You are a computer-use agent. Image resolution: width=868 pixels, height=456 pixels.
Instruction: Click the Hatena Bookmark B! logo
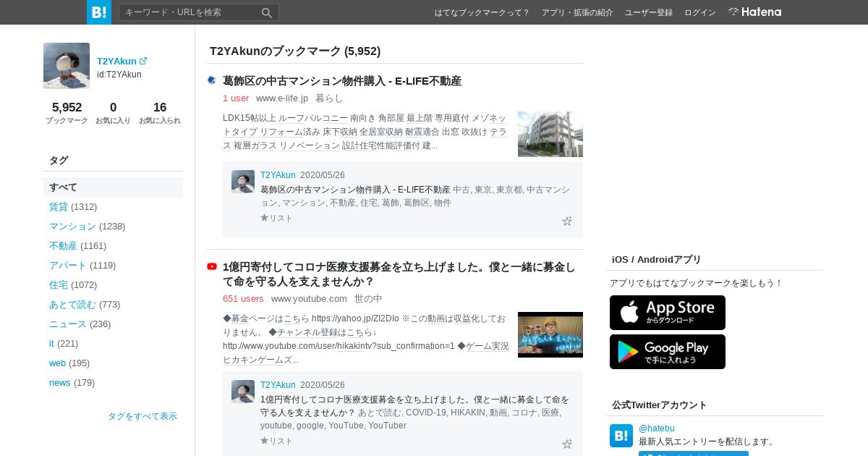coord(99,12)
